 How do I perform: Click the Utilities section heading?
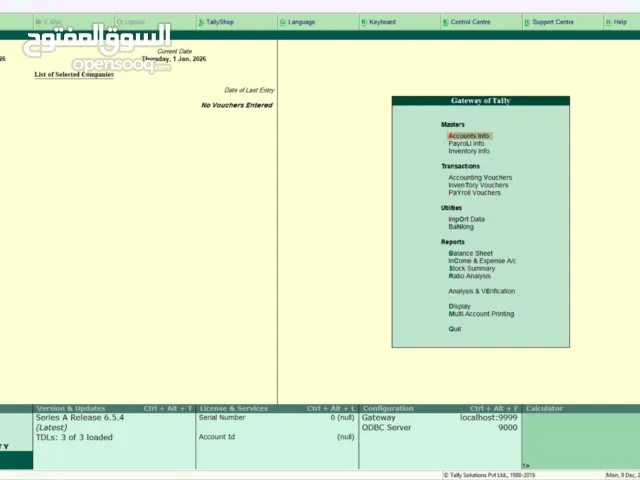click(451, 208)
